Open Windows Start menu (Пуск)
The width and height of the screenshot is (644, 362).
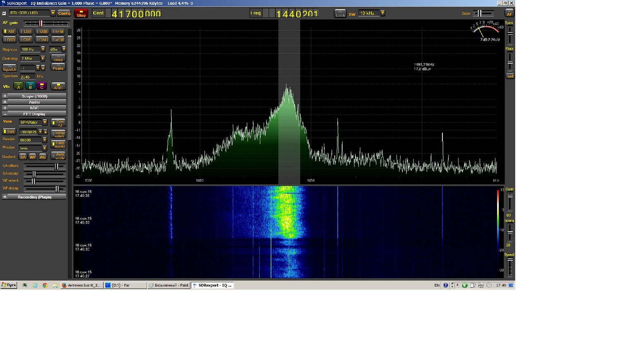click(x=9, y=285)
